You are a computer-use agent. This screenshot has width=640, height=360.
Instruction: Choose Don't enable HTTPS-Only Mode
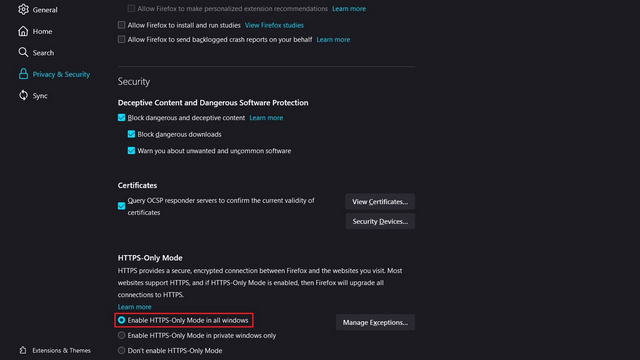point(122,350)
